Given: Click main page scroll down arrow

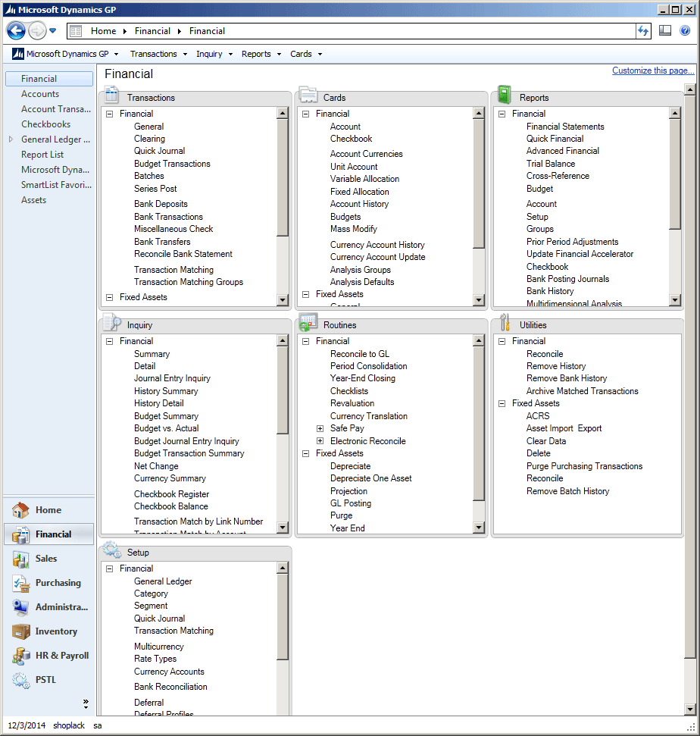Looking at the screenshot, I should pos(689,709).
